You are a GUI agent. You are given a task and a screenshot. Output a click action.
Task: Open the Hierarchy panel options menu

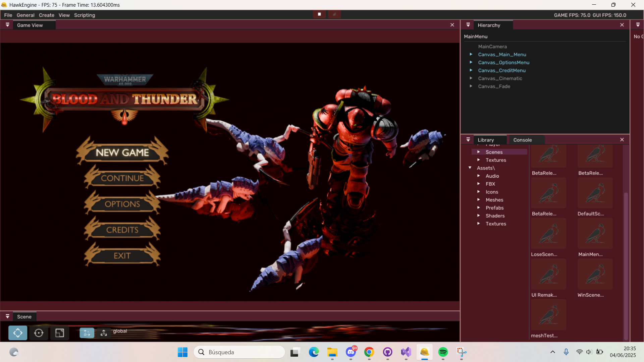(x=468, y=25)
